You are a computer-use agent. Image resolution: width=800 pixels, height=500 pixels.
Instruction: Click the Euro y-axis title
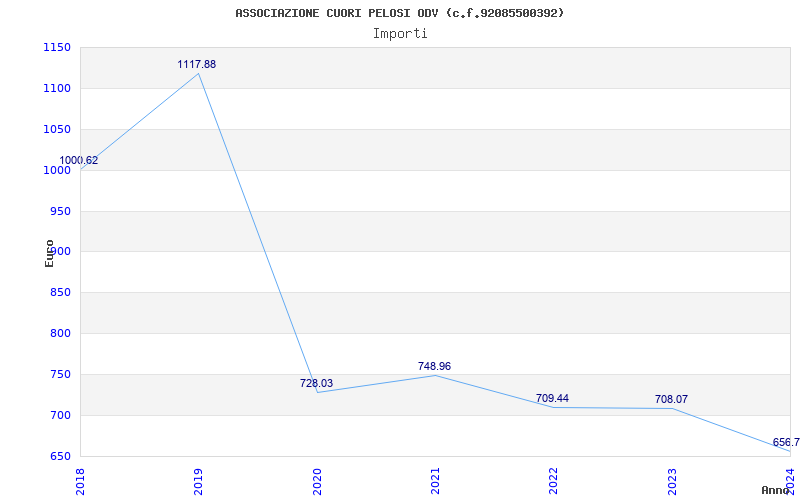tap(49, 253)
